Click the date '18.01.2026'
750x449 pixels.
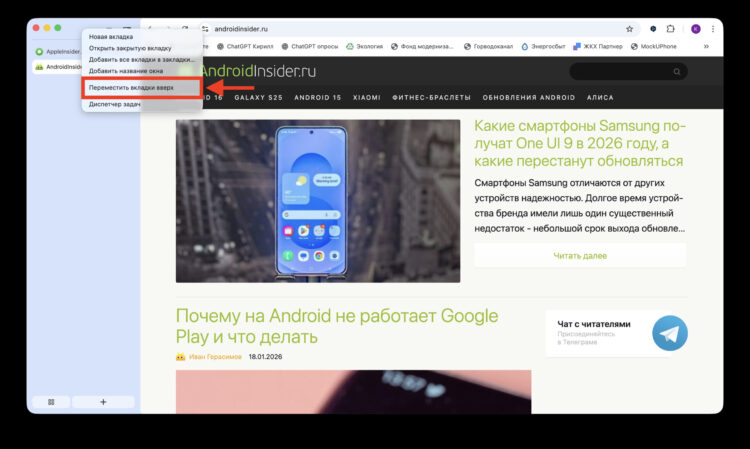(265, 357)
